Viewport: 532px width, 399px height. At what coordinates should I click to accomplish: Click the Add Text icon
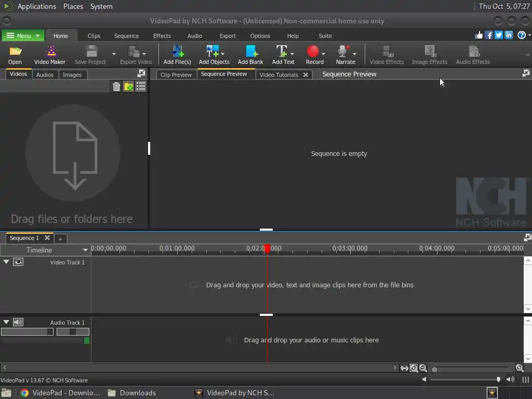pyautogui.click(x=282, y=51)
